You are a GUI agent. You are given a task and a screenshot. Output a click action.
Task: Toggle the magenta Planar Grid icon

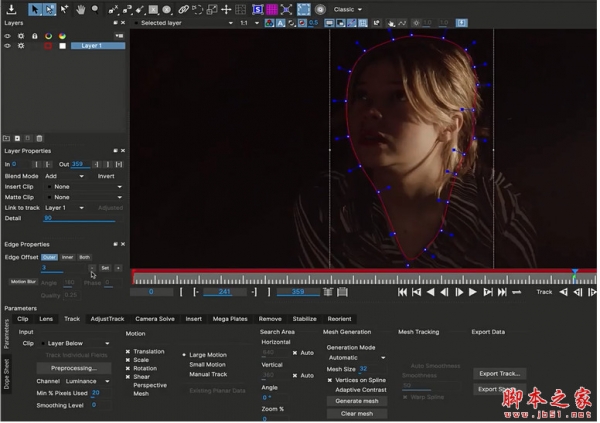point(272,10)
